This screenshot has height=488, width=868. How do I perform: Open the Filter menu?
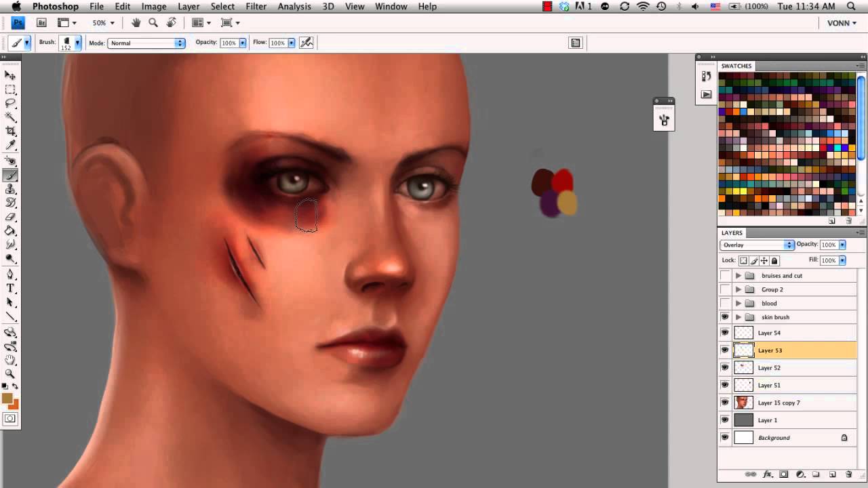pyautogui.click(x=256, y=6)
